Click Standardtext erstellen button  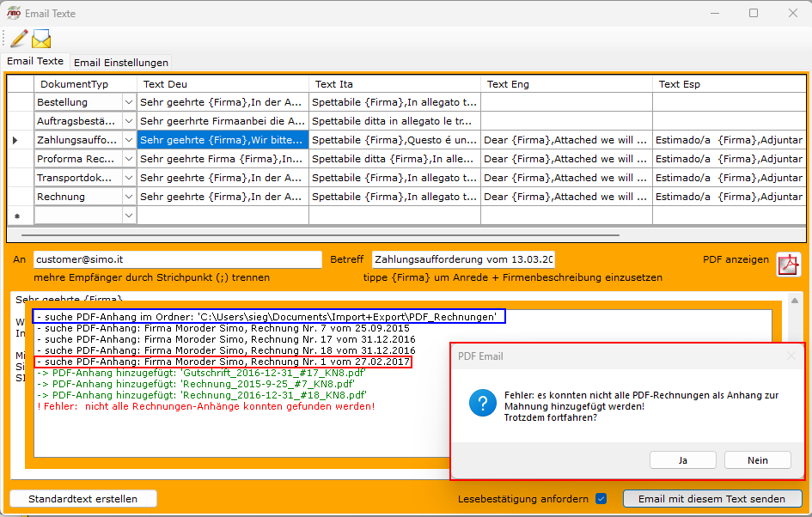point(84,499)
